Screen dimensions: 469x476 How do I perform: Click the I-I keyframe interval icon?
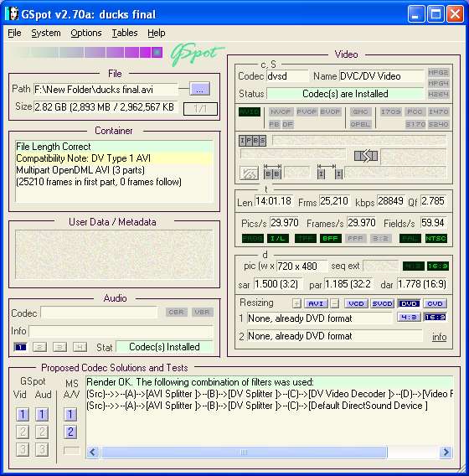click(330, 172)
